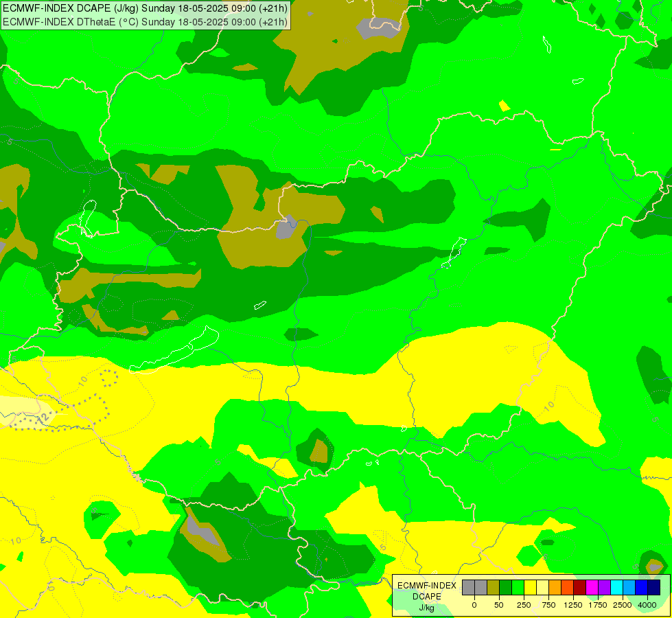Select the dark green legend swatch
Image resolution: width=672 pixels, height=618 pixels.
click(x=506, y=588)
